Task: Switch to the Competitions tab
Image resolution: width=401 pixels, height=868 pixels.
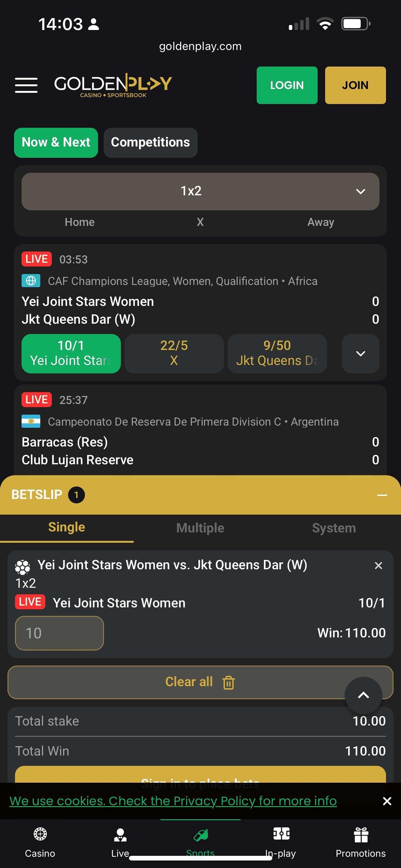Action: [151, 142]
